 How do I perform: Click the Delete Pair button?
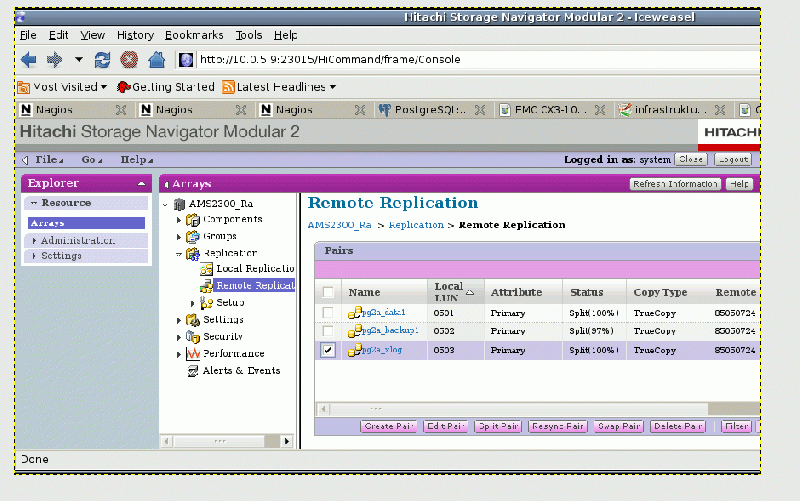pos(678,427)
